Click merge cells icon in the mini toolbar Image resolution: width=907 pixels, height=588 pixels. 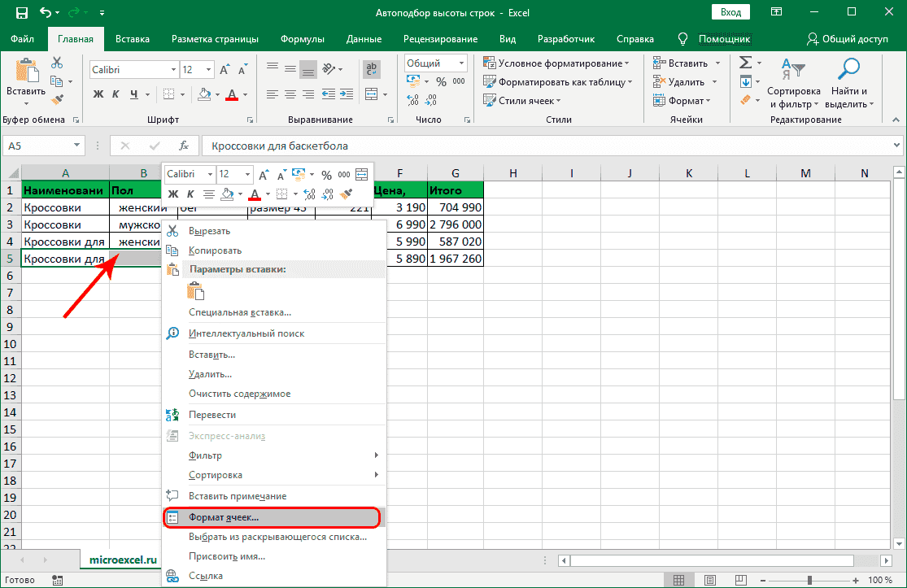(361, 175)
